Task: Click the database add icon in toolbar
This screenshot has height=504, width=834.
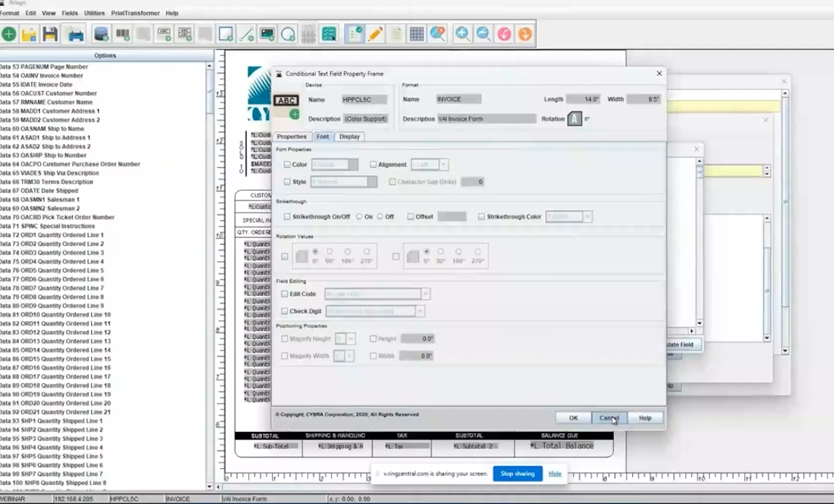Action: coord(101,34)
